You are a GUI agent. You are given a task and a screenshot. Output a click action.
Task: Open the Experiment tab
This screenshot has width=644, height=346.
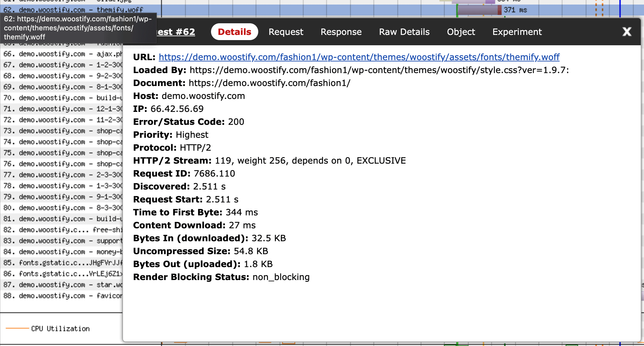(x=517, y=32)
